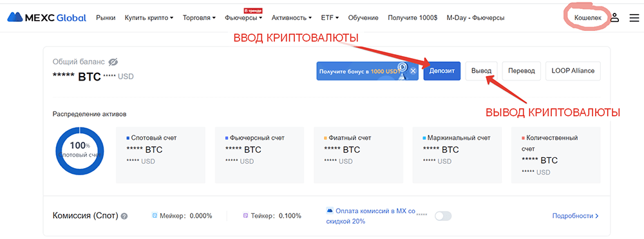644x239 pixels.
Task: Enable paying fees in MX toggle
Action: (443, 216)
